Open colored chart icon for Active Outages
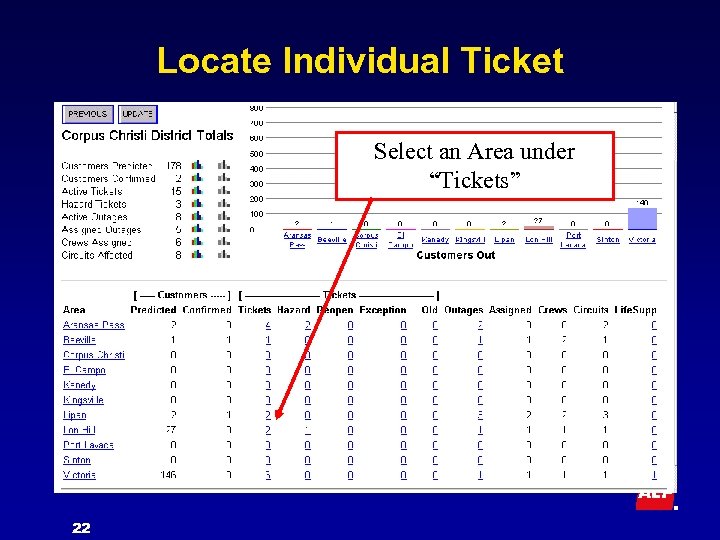This screenshot has height=540, width=720. coord(197,216)
